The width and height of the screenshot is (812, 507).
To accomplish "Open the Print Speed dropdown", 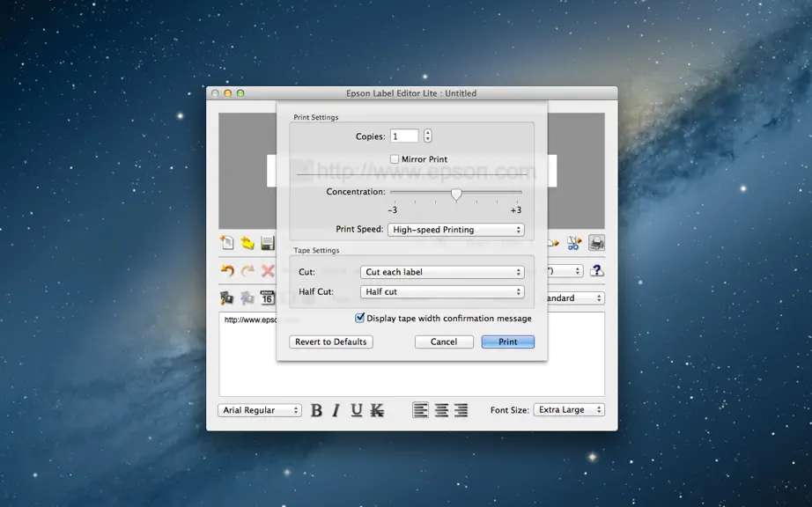I will click(456, 230).
